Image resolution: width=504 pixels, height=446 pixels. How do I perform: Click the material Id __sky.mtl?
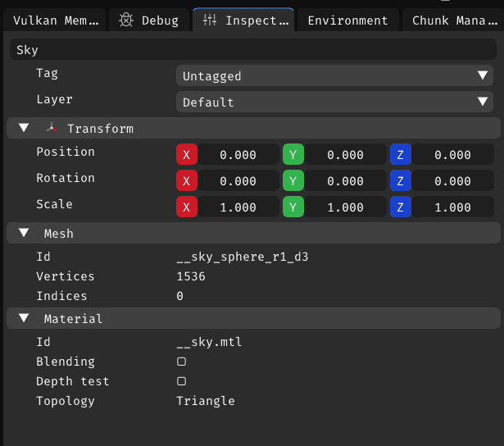tap(209, 342)
